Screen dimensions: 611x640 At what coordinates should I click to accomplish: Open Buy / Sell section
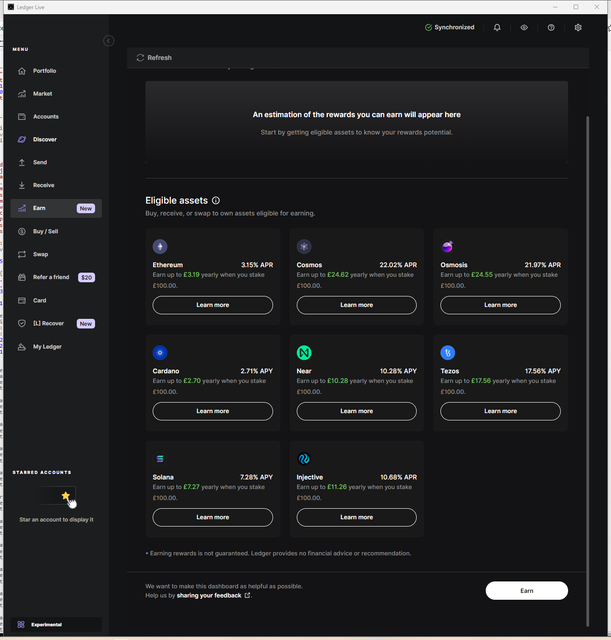point(56,231)
